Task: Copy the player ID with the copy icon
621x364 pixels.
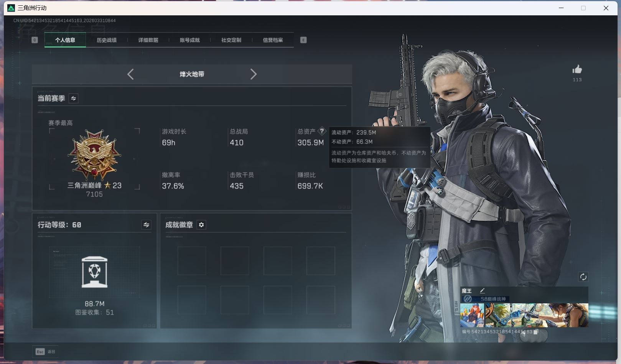Action: 536,332
